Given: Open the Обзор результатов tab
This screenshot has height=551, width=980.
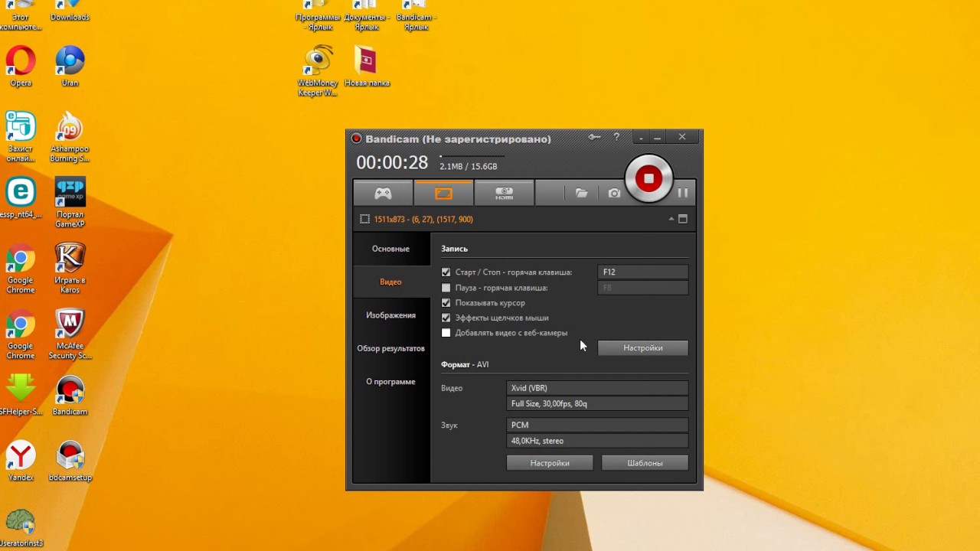Looking at the screenshot, I should [x=390, y=348].
